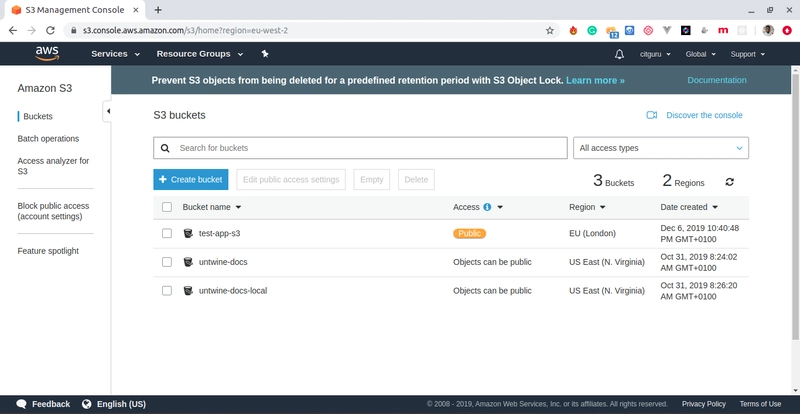Viewport: 800px width, 414px height.
Task: Click the Empty button
Action: 371,180
